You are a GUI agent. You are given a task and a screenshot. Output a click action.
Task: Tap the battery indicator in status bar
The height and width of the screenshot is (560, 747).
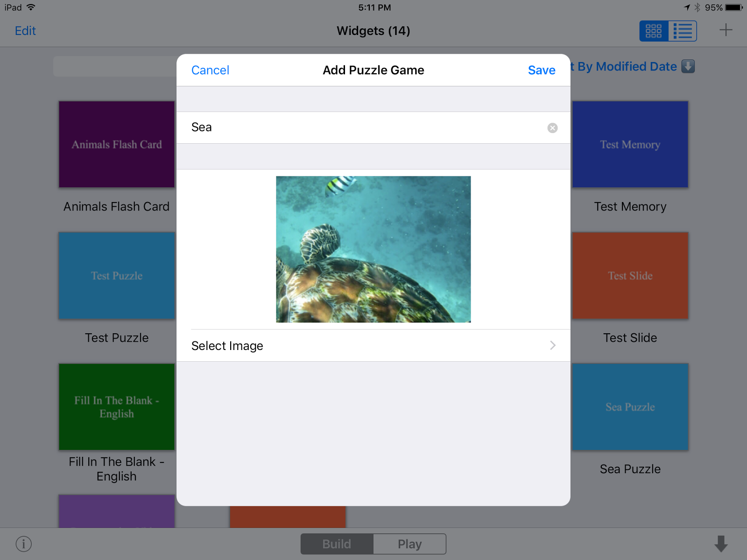734,7
